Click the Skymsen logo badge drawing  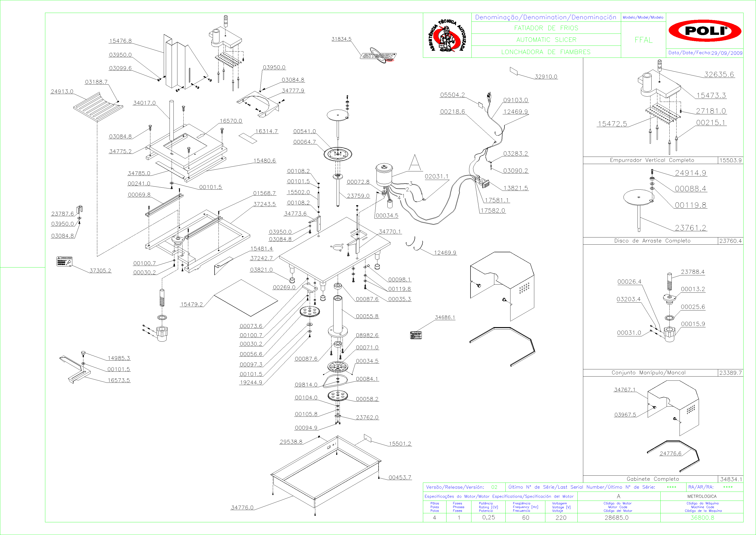pyautogui.click(x=378, y=56)
